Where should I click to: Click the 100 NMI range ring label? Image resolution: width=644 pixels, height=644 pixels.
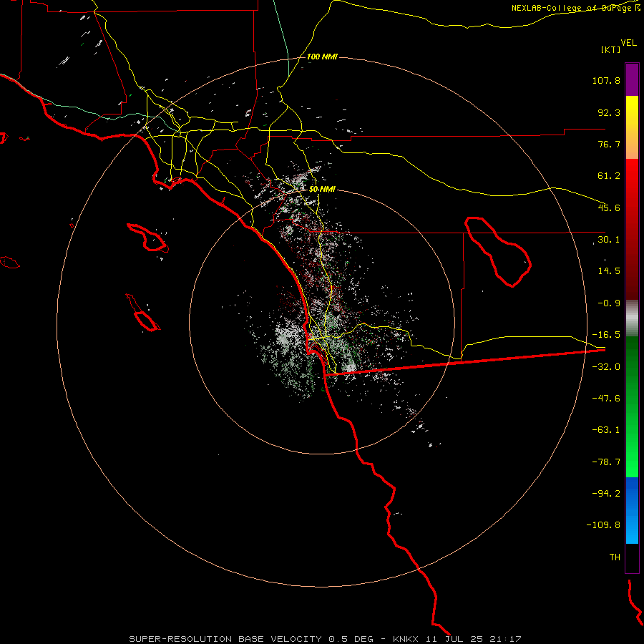tap(322, 57)
